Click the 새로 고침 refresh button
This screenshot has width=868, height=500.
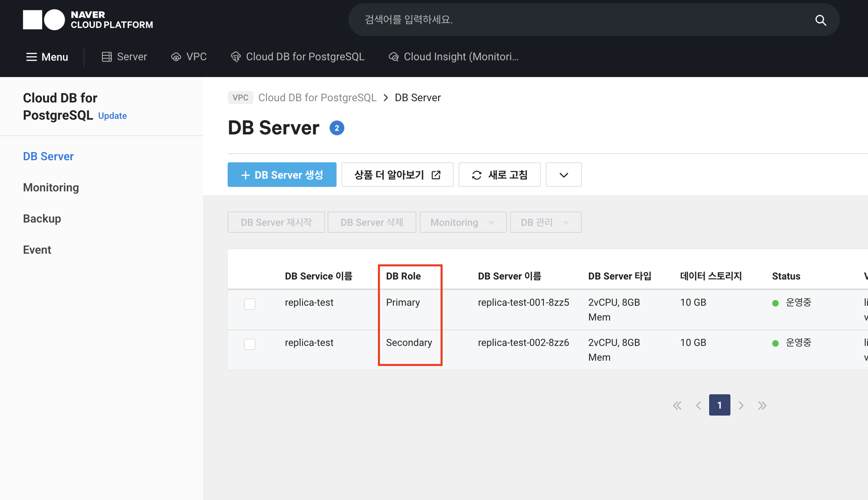pos(500,175)
